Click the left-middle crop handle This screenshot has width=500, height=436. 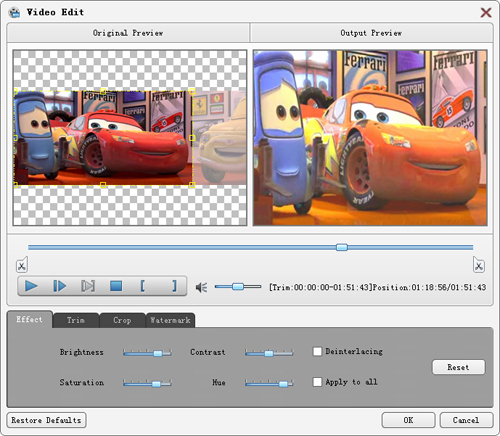click(15, 138)
